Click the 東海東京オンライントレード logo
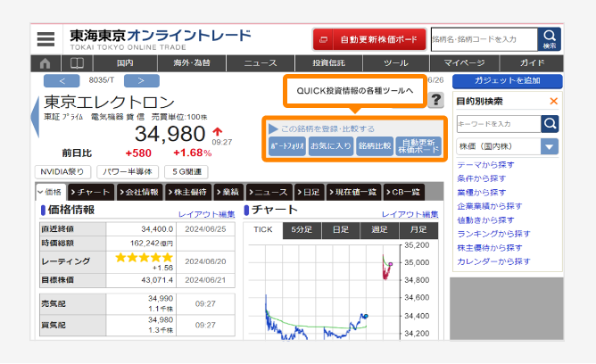This screenshot has height=364, width=596. (x=160, y=39)
